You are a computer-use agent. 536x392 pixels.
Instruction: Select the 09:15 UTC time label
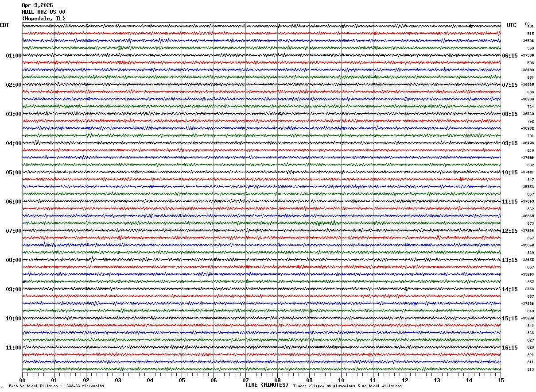pos(510,143)
